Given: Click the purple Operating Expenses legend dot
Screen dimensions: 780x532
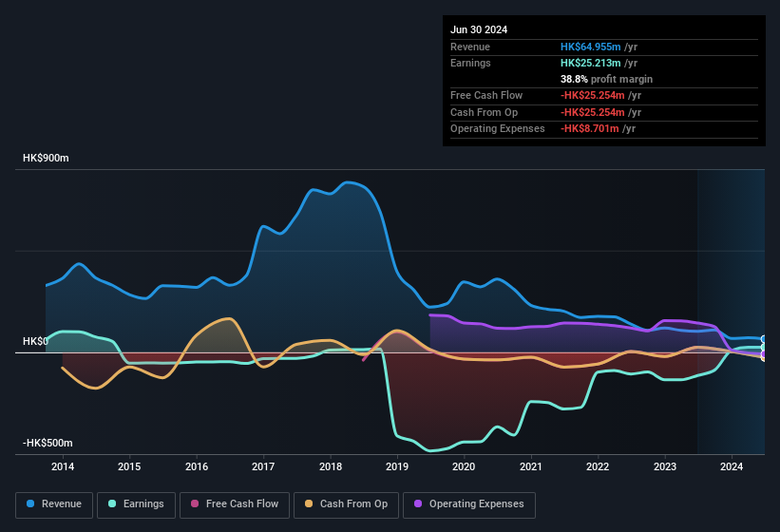Looking at the screenshot, I should (x=418, y=503).
